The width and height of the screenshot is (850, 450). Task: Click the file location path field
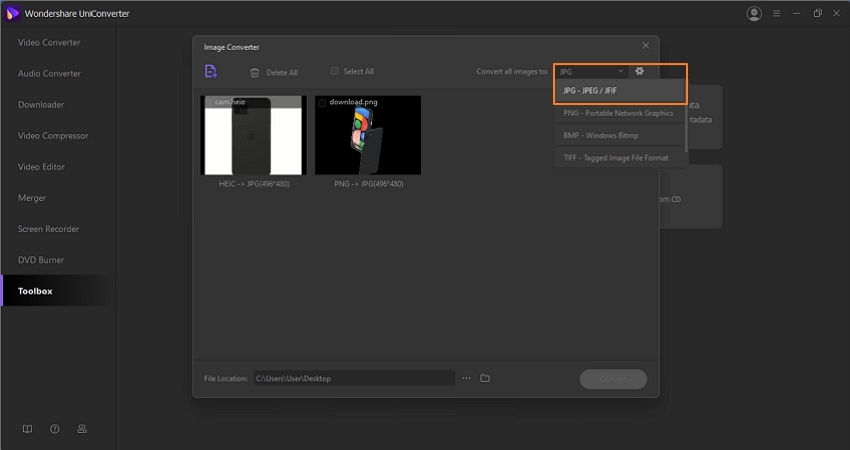coord(354,378)
